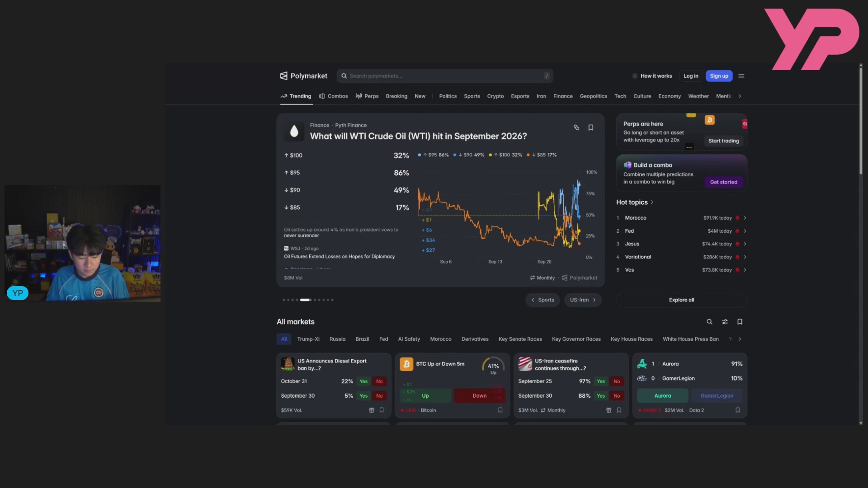Click the Bitcoin icon on BTC card
The width and height of the screenshot is (868, 488).
tap(406, 364)
